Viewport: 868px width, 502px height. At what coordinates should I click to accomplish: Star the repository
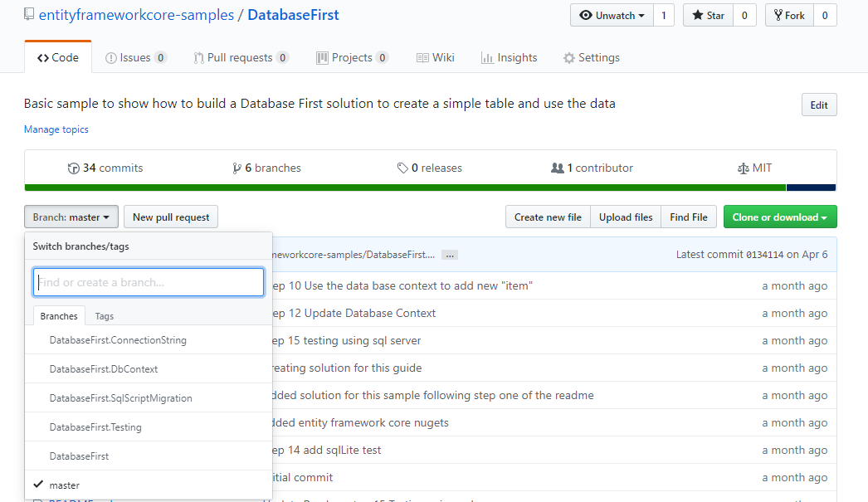[708, 16]
